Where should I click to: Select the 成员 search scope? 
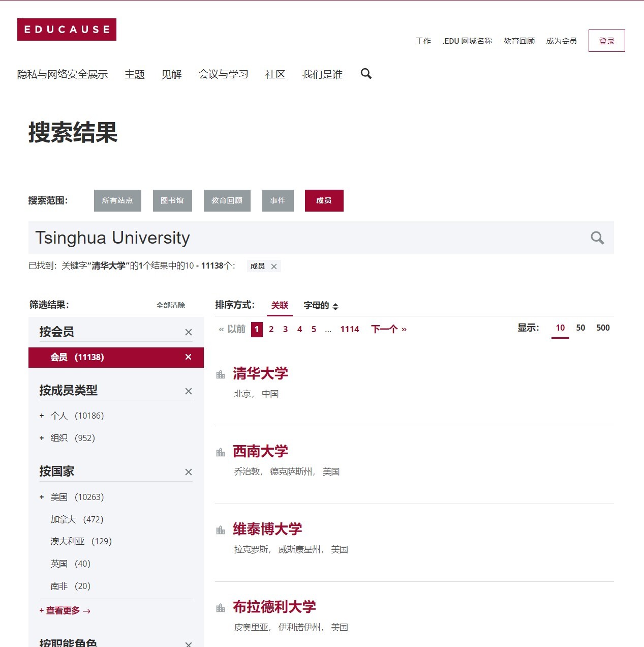(x=324, y=200)
